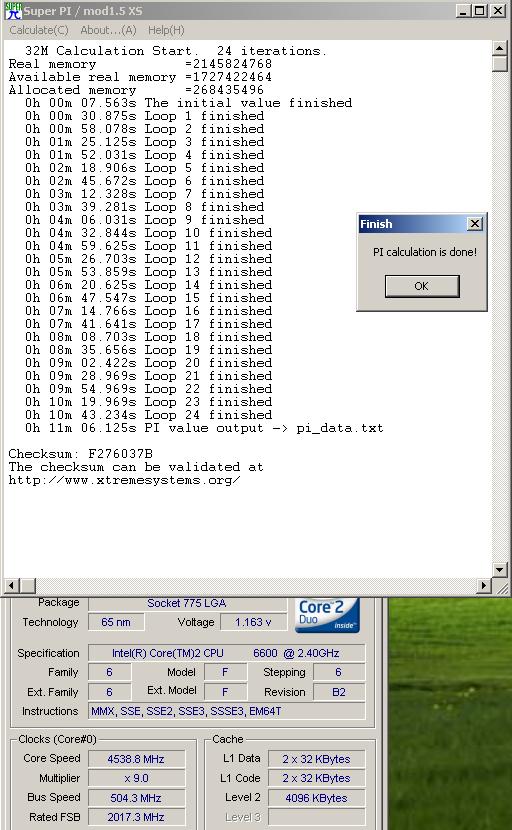
Task: Click the Checksum line in output
Action: [80, 454]
